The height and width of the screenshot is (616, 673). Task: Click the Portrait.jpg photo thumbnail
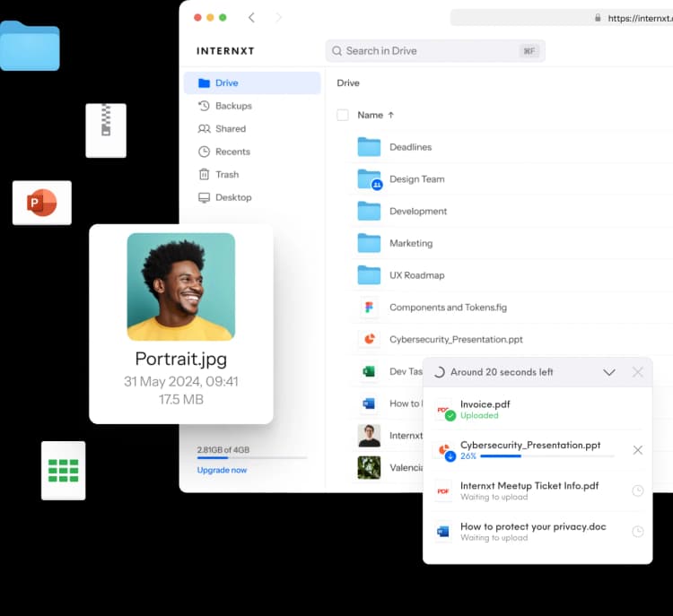click(x=181, y=287)
